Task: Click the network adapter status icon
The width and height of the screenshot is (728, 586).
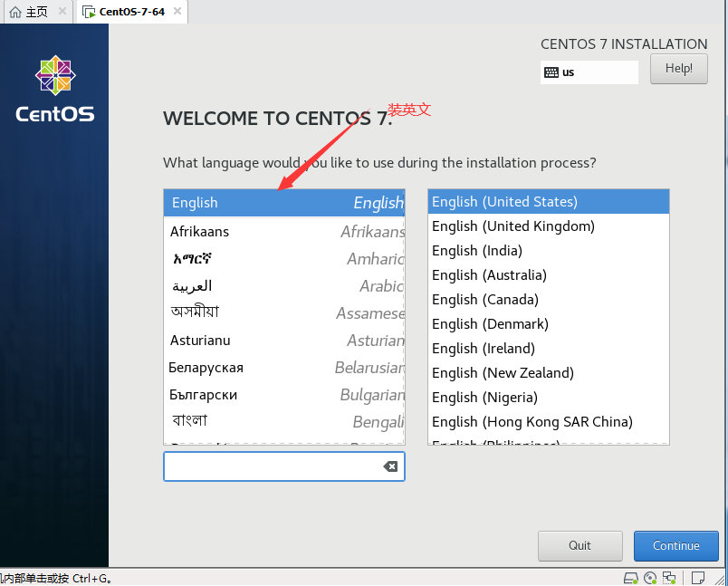Action: tap(669, 578)
